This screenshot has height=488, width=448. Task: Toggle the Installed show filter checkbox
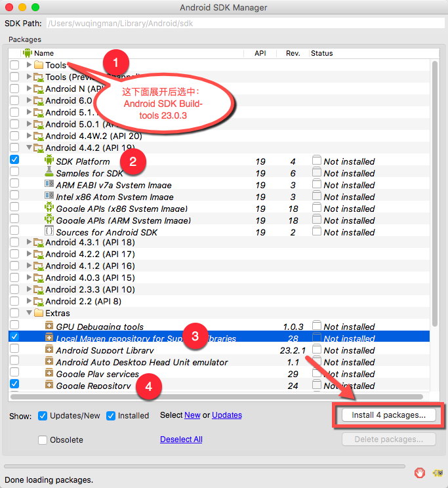111,416
